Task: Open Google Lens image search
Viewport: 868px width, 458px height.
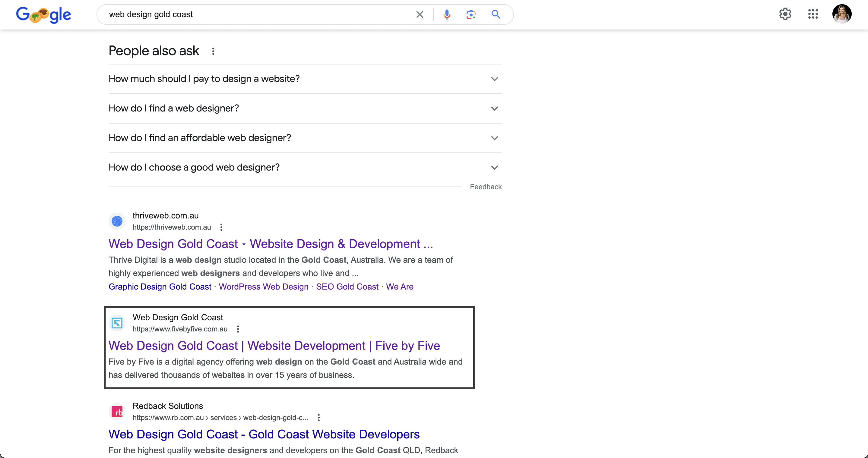Action: coord(471,14)
